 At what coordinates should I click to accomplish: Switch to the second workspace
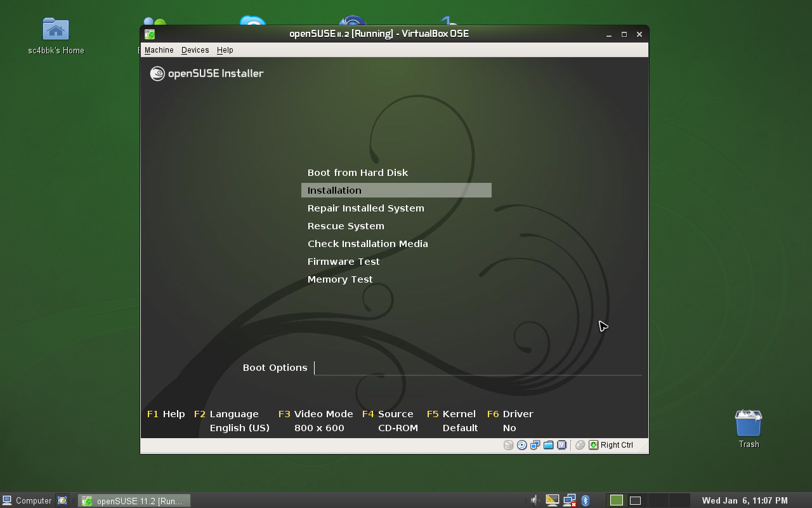(637, 500)
